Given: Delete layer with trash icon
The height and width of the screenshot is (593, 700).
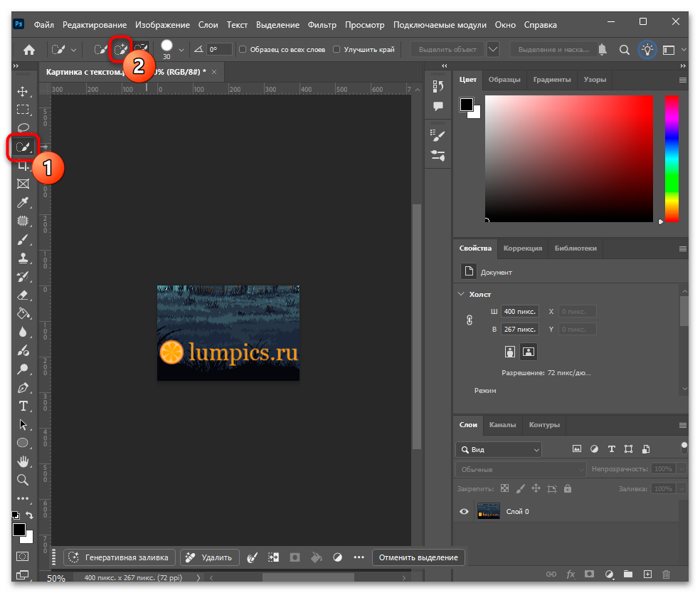Looking at the screenshot, I should [666, 574].
